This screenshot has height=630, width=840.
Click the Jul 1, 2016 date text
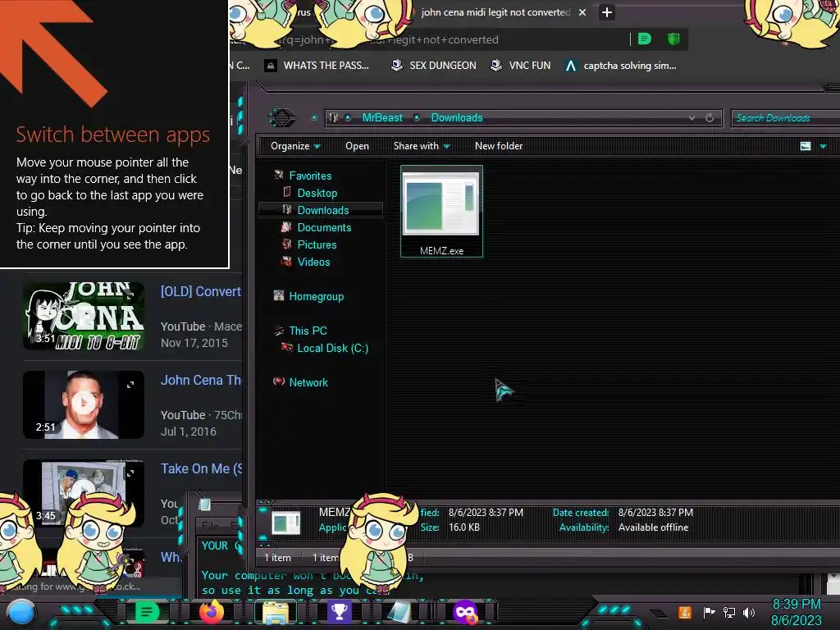pos(188,431)
